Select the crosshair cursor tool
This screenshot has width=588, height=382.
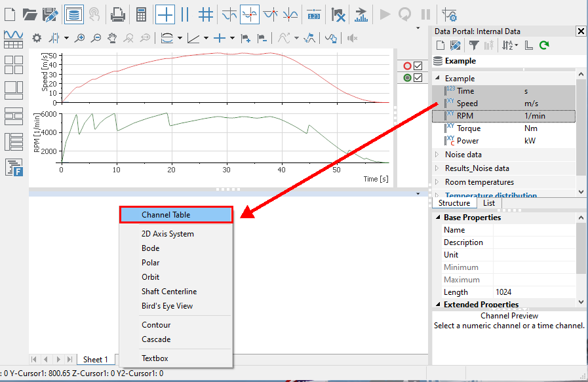(x=165, y=13)
